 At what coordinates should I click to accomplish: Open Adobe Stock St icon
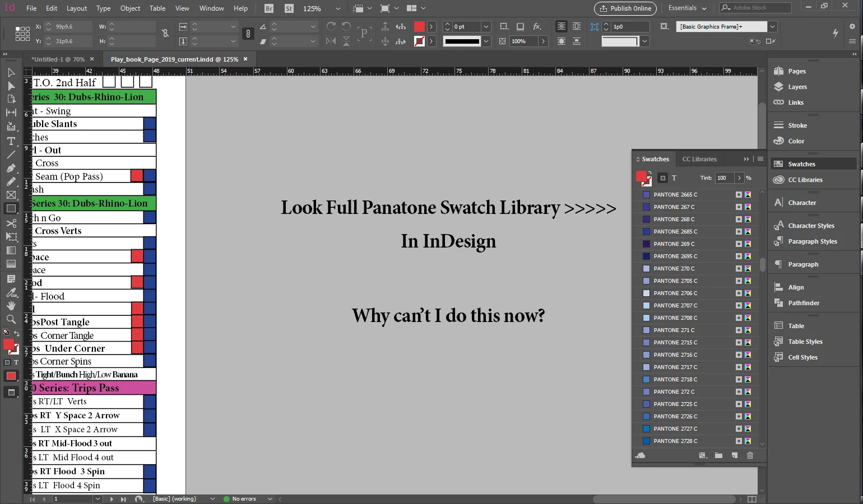(289, 8)
